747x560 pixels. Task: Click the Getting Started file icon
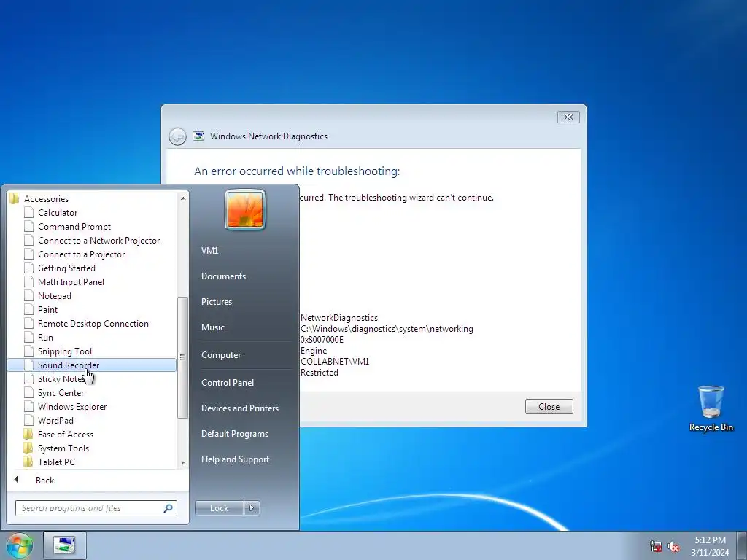click(29, 268)
